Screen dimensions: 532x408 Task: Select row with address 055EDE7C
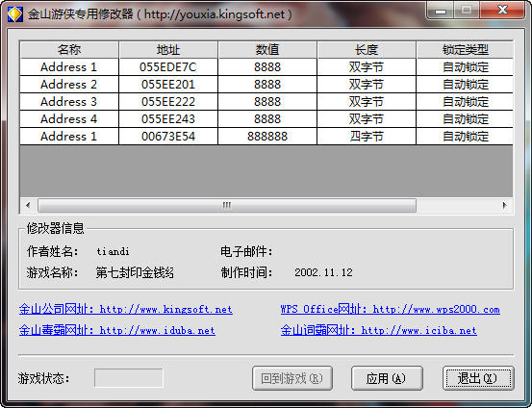pos(266,67)
